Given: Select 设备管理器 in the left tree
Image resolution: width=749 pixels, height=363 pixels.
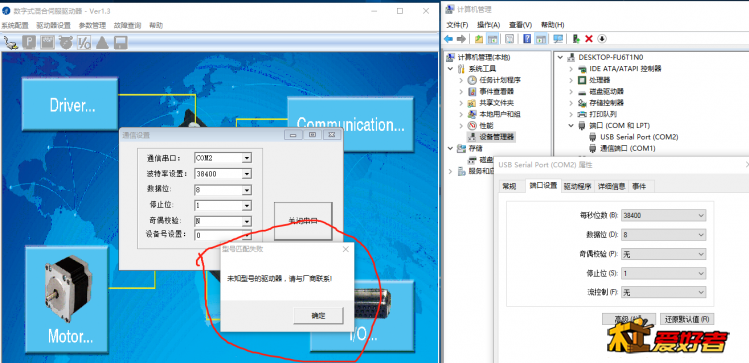Looking at the screenshot, I should pyautogui.click(x=497, y=137).
